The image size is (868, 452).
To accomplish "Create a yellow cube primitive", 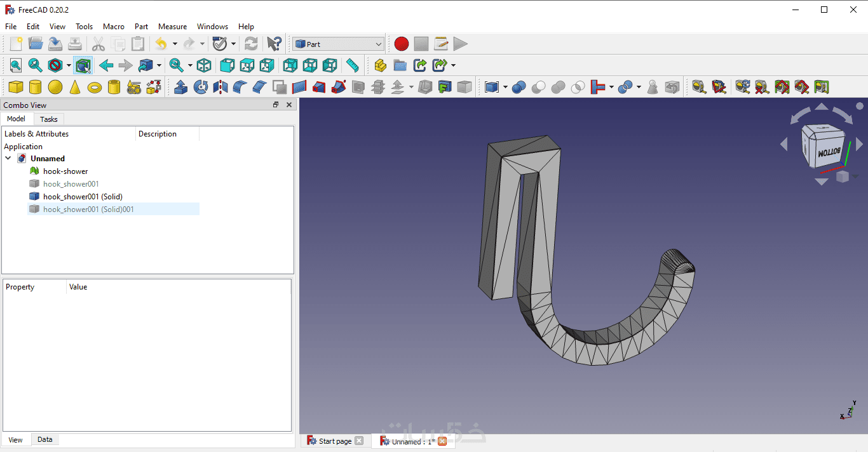I will pos(16,87).
